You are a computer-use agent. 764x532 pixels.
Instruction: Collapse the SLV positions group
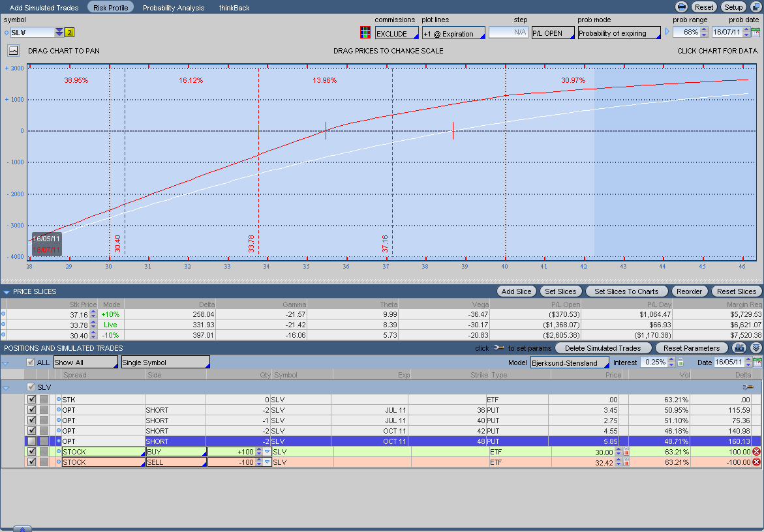click(6, 388)
